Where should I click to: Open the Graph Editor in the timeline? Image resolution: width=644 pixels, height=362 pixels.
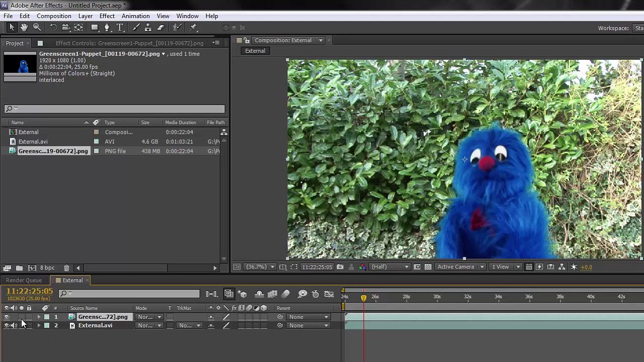329,294
